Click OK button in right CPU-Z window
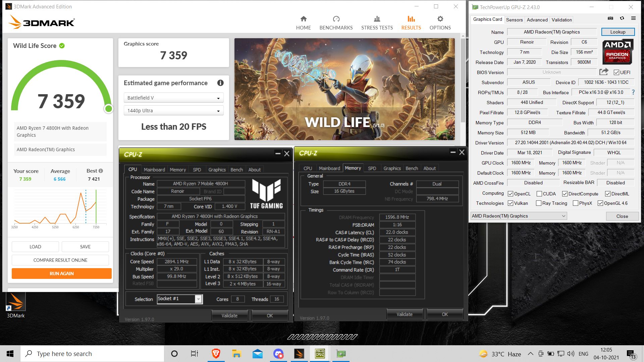 click(445, 314)
